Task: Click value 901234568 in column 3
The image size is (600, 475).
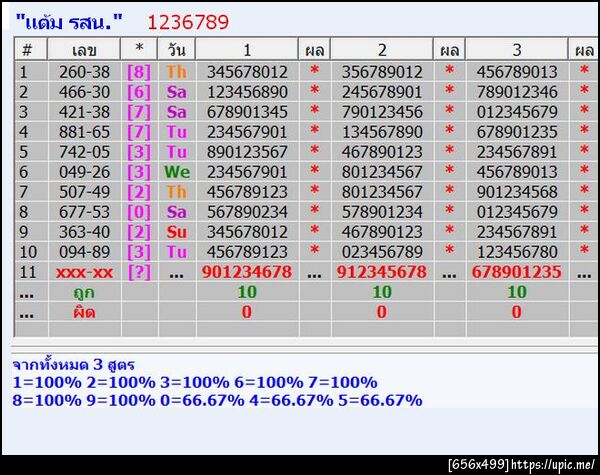Action: tap(517, 192)
